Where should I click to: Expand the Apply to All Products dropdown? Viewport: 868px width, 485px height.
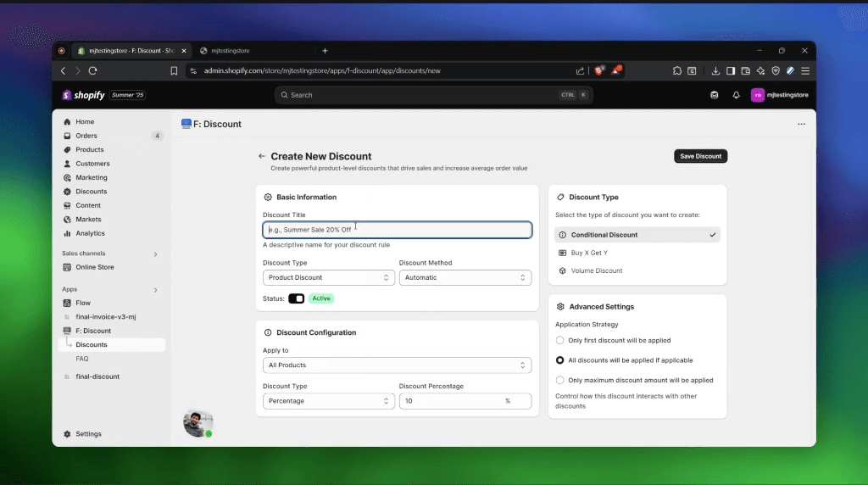click(397, 365)
